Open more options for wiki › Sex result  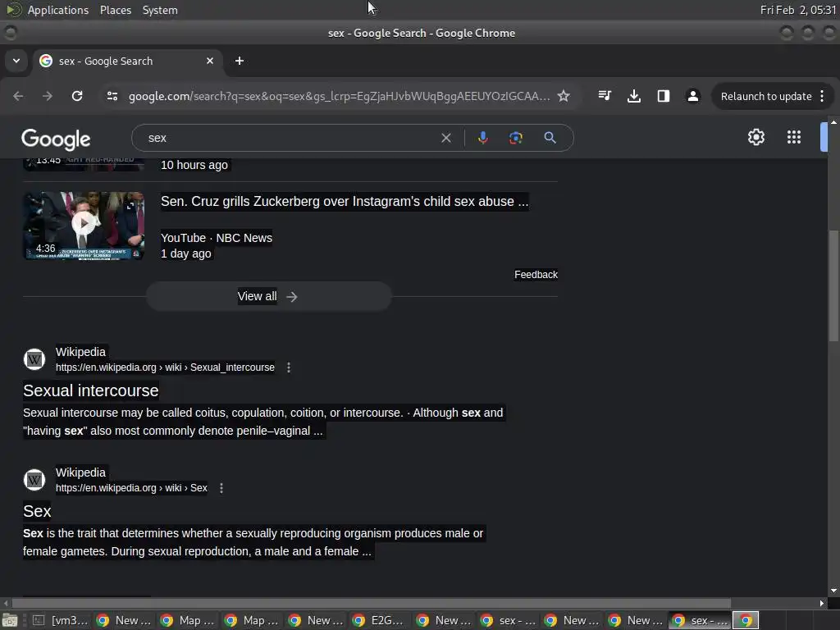click(221, 488)
